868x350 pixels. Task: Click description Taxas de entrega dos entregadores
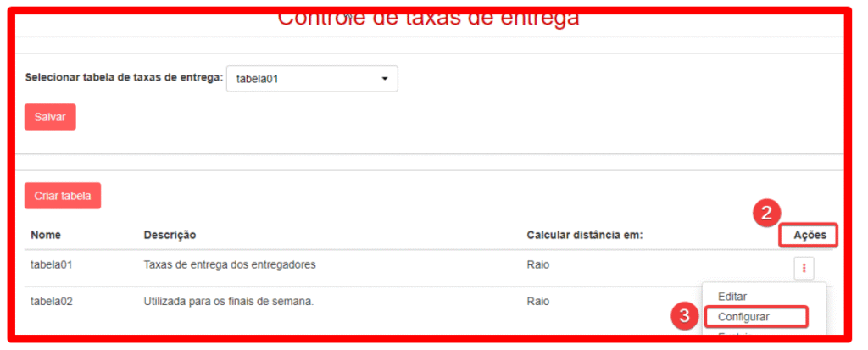(x=230, y=265)
